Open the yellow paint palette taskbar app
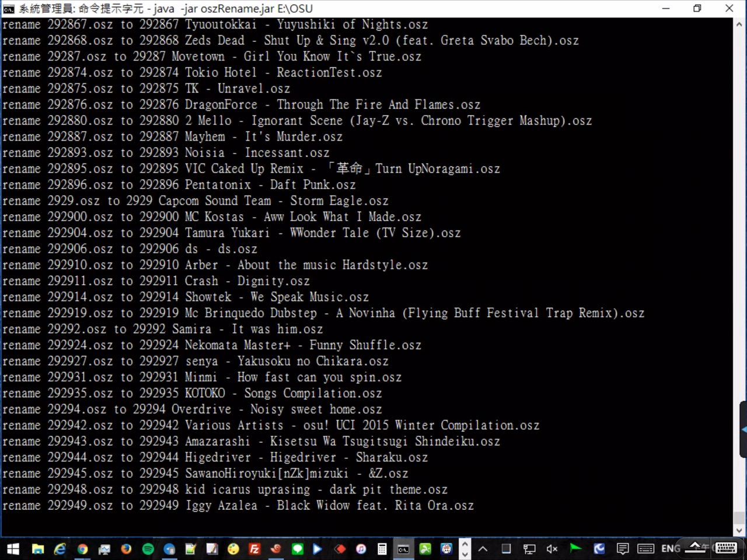 (233, 549)
